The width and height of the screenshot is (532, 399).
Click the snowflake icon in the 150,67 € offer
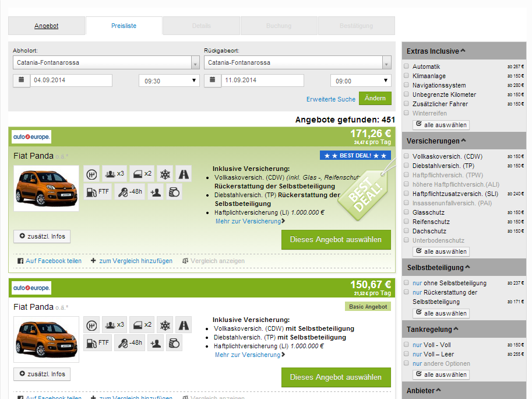165,325
